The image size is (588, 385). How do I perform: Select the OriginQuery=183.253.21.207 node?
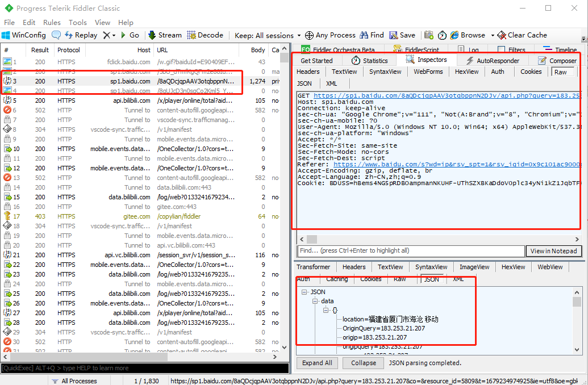[383, 328]
